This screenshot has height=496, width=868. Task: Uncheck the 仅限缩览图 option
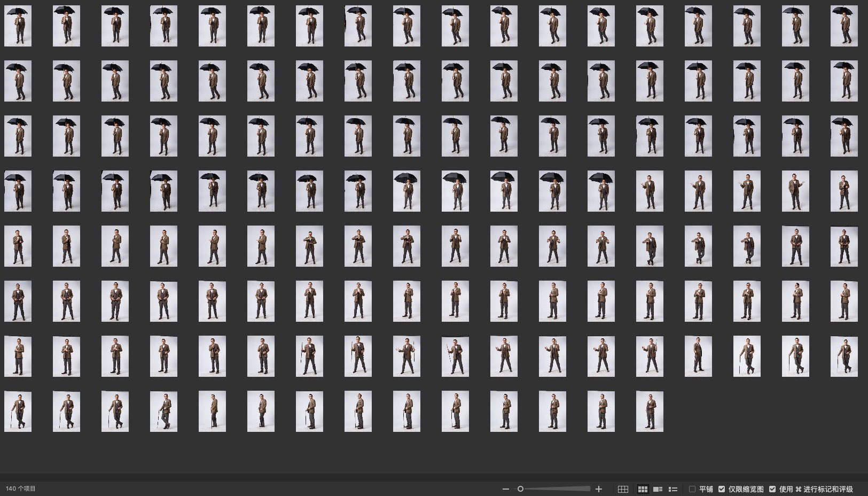(x=722, y=489)
